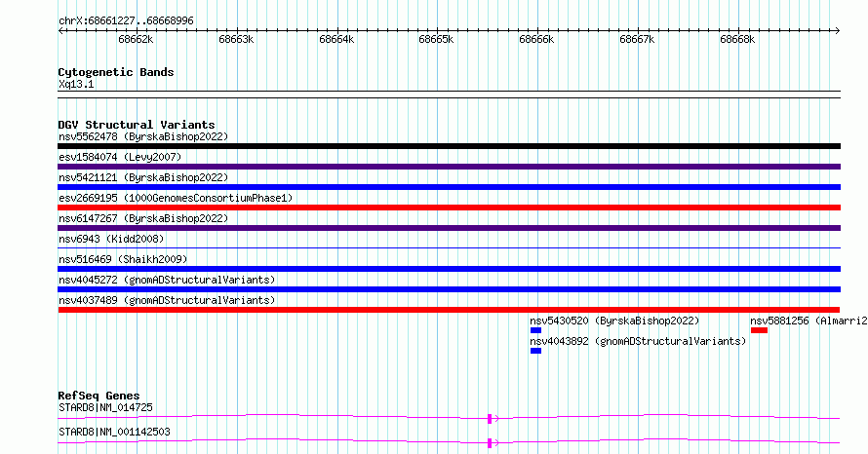Click the 68668k ruler tick label
The image size is (868, 454).
click(737, 40)
